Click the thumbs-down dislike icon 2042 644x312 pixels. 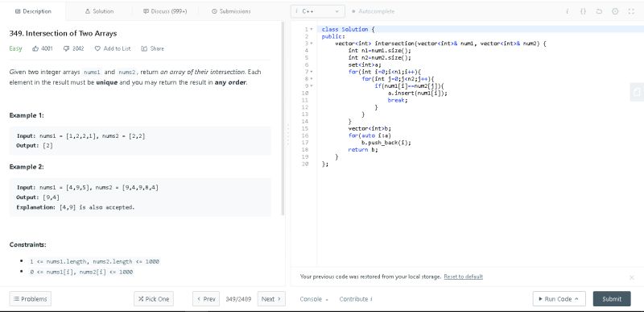[x=67, y=48]
